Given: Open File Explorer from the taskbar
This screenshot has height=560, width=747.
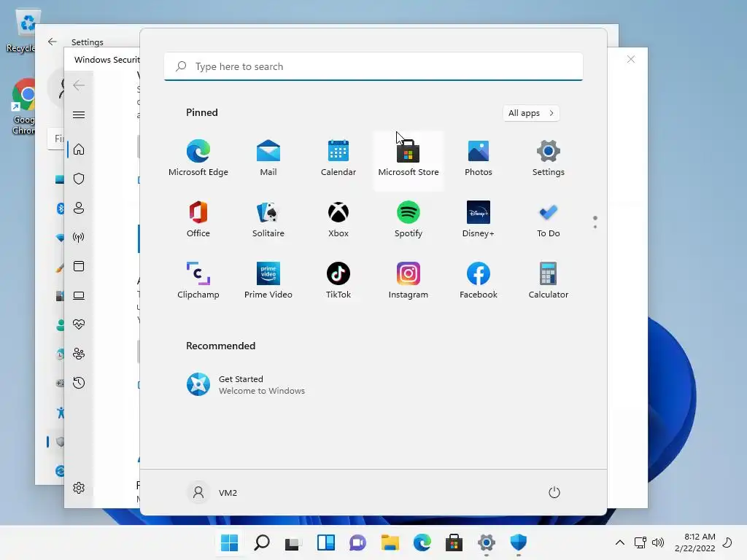Looking at the screenshot, I should 390,542.
